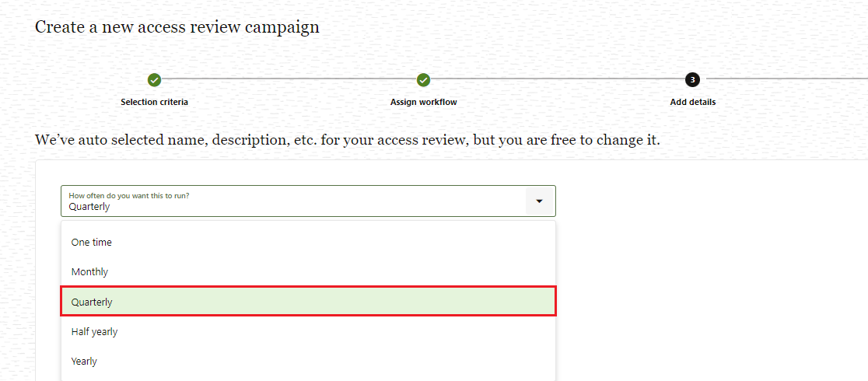
Task: Click the 'Create a new access review campaign' heading
Action: 177,27
